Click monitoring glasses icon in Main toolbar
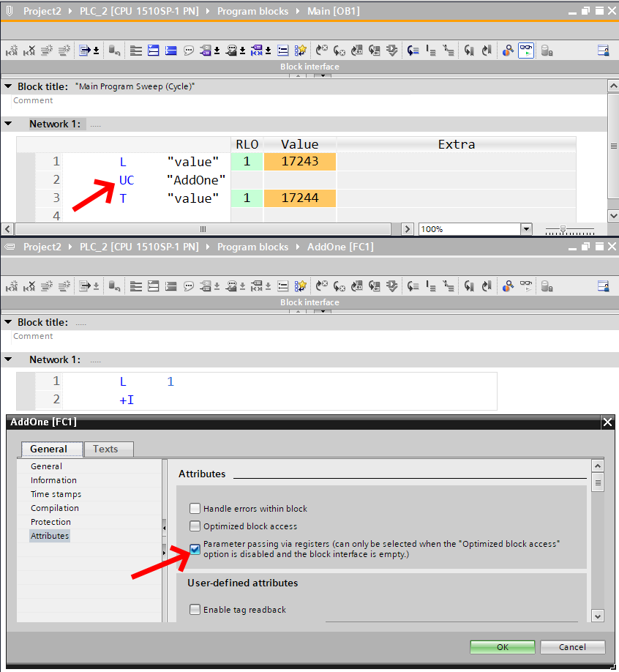The height and width of the screenshot is (672, 619). (x=526, y=51)
